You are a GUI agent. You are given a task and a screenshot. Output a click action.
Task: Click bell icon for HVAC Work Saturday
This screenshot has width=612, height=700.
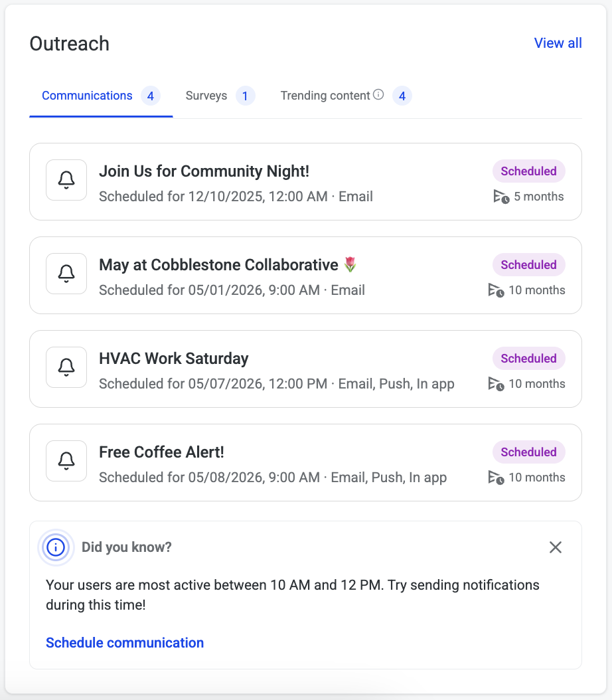pos(66,367)
